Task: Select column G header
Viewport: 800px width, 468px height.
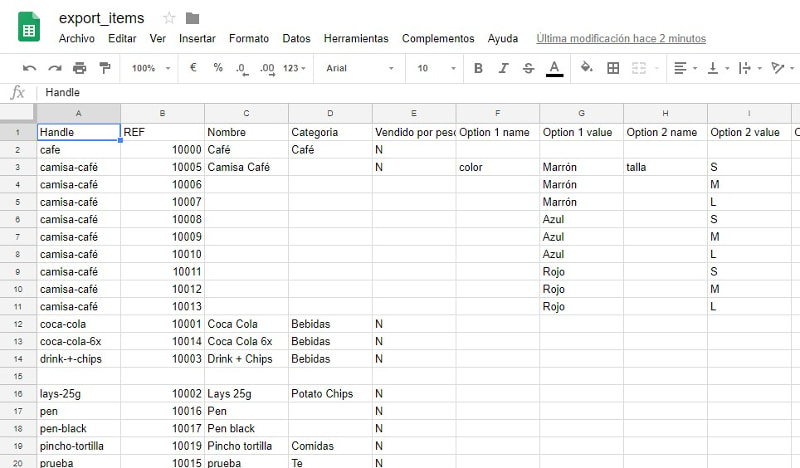Action: click(x=582, y=113)
